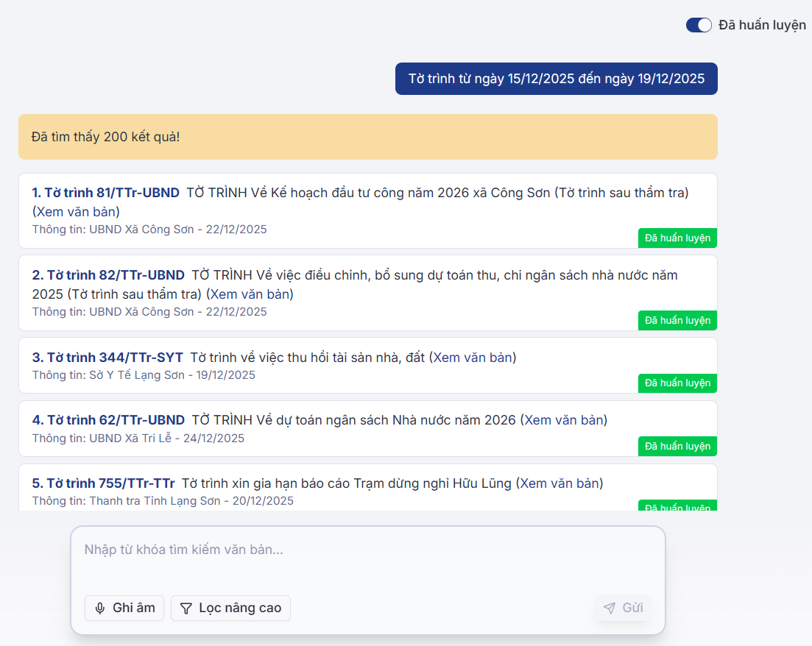
Task: Toggle the Đã huấn luyện switch off
Action: (699, 25)
